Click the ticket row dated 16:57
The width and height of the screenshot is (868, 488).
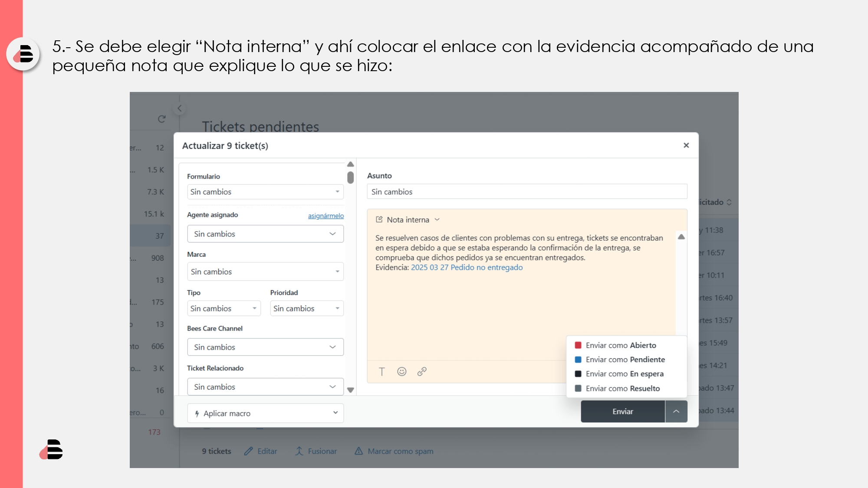tap(718, 252)
